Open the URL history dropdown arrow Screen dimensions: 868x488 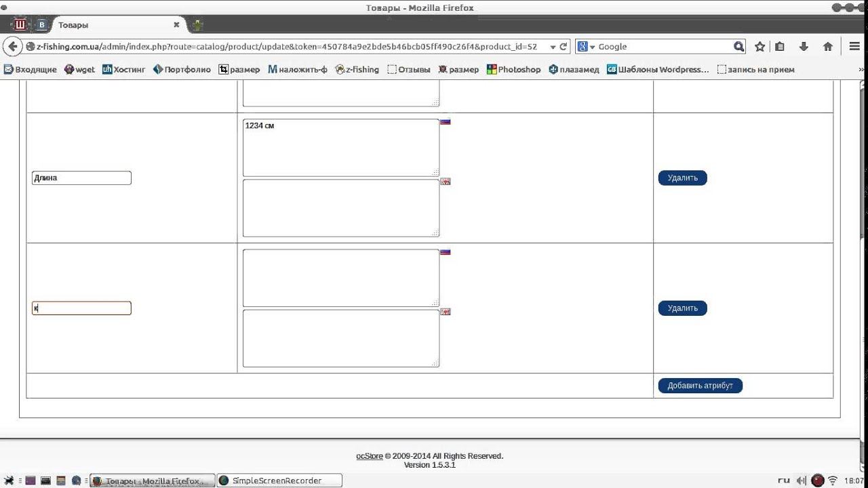point(553,47)
